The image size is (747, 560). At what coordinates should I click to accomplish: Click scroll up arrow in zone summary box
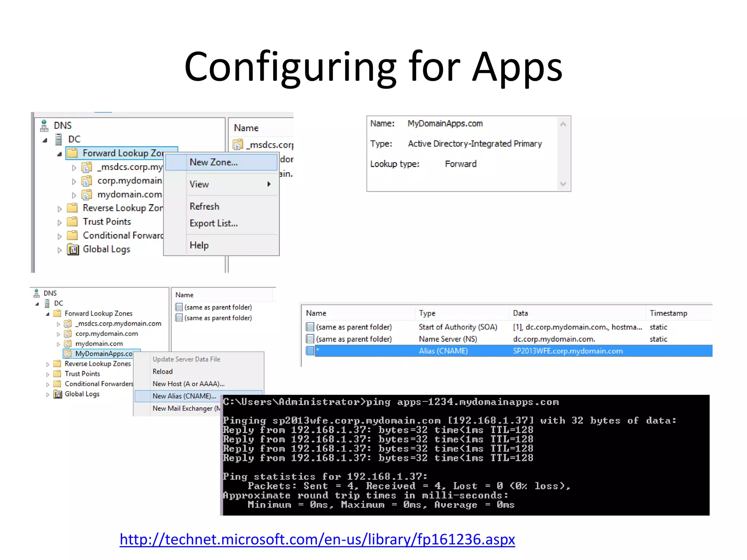click(563, 124)
